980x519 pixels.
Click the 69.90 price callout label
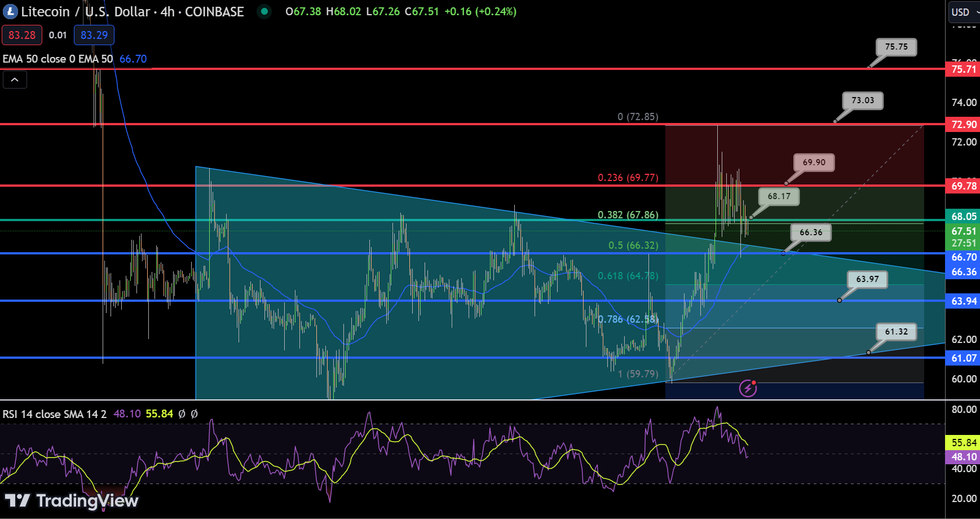pos(814,162)
